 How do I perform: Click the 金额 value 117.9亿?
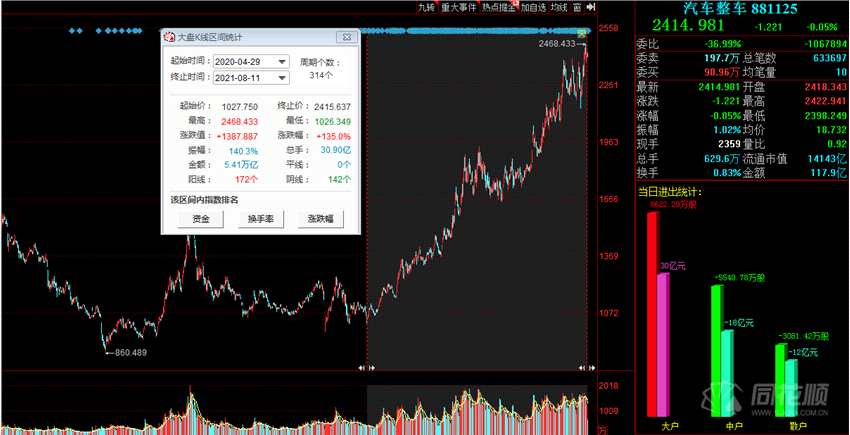[828, 173]
